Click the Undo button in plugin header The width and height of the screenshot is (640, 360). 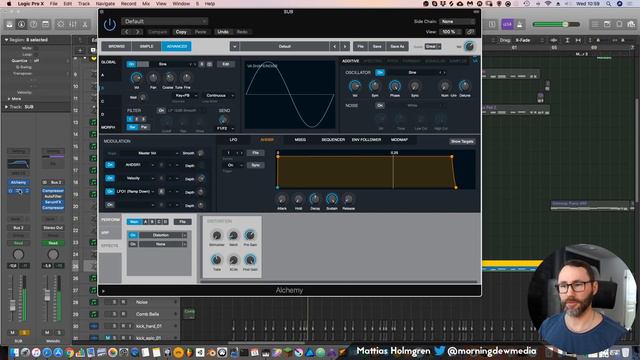[x=223, y=32]
